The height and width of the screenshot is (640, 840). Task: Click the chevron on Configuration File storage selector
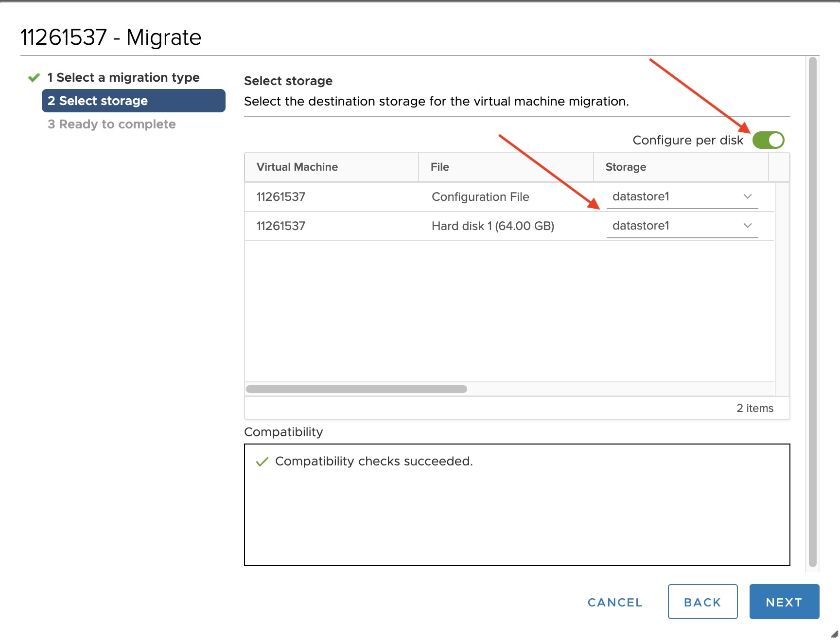click(x=747, y=197)
